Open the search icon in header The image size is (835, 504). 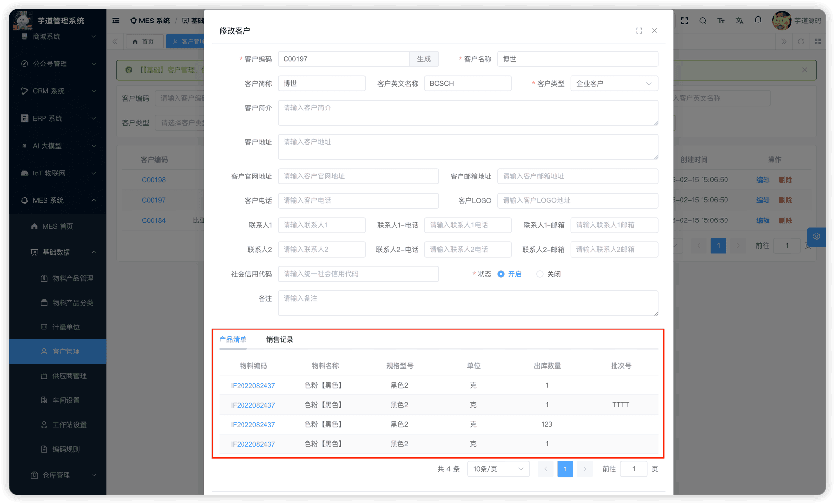click(x=703, y=21)
